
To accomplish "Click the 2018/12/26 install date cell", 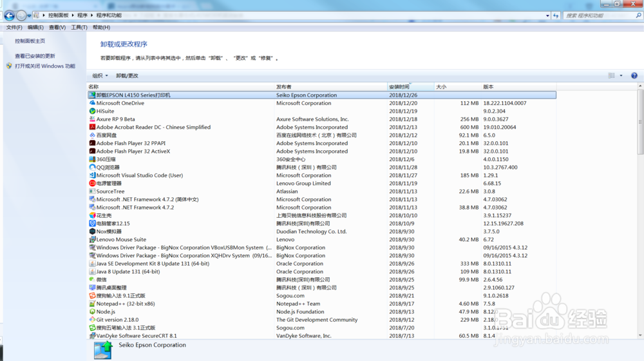I will click(403, 95).
